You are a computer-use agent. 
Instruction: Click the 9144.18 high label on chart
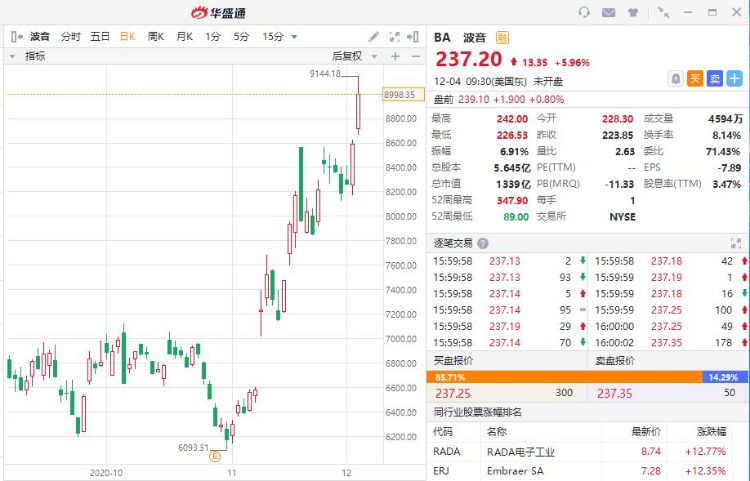click(325, 74)
